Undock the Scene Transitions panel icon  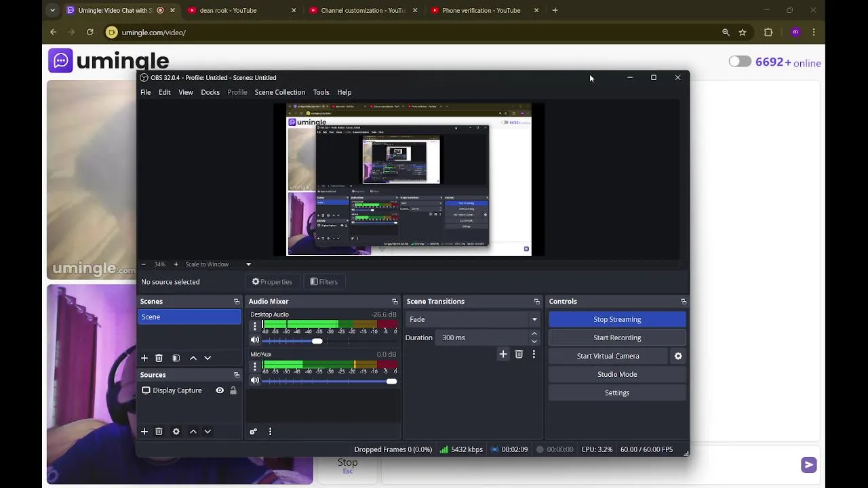[x=536, y=302]
